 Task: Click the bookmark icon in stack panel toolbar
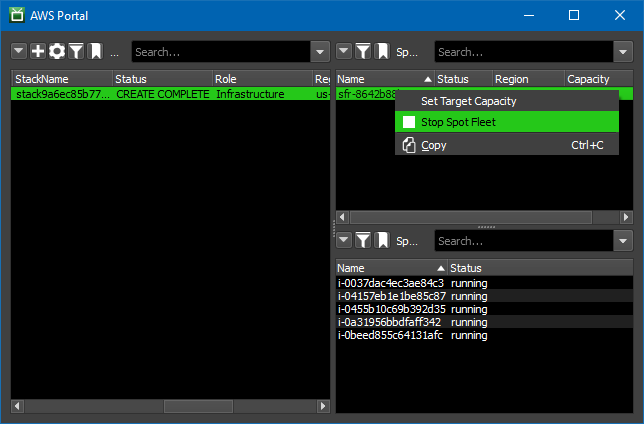click(95, 51)
